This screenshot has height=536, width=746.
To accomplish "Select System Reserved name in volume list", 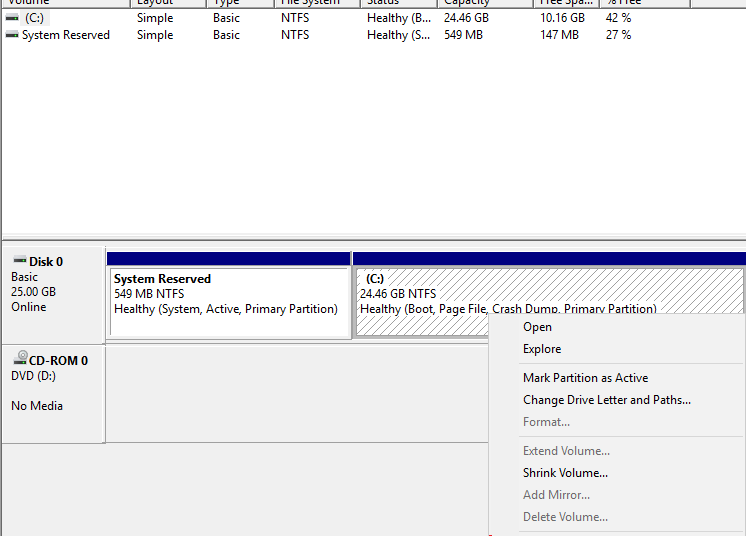I will 66,35.
